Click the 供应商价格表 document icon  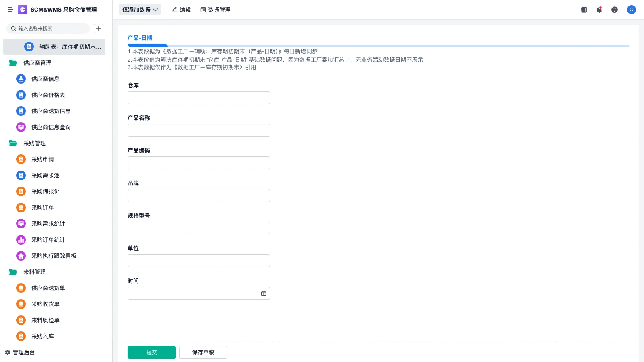[x=21, y=95]
